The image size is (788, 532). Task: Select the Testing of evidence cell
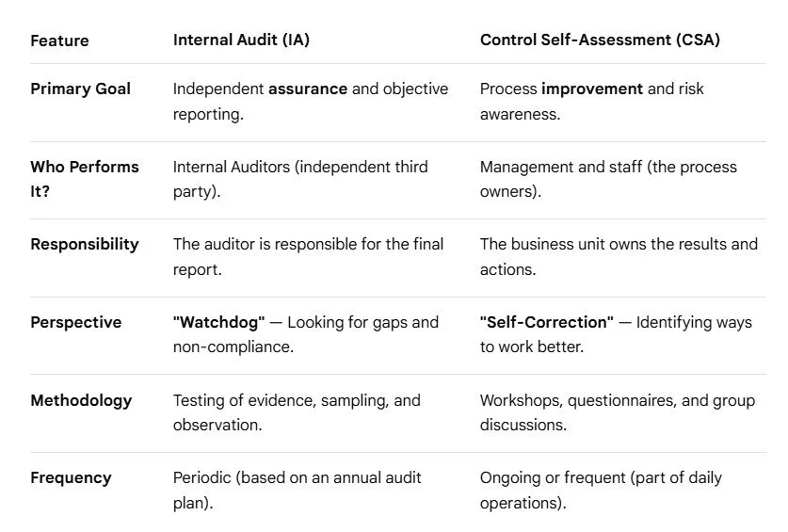click(x=297, y=412)
